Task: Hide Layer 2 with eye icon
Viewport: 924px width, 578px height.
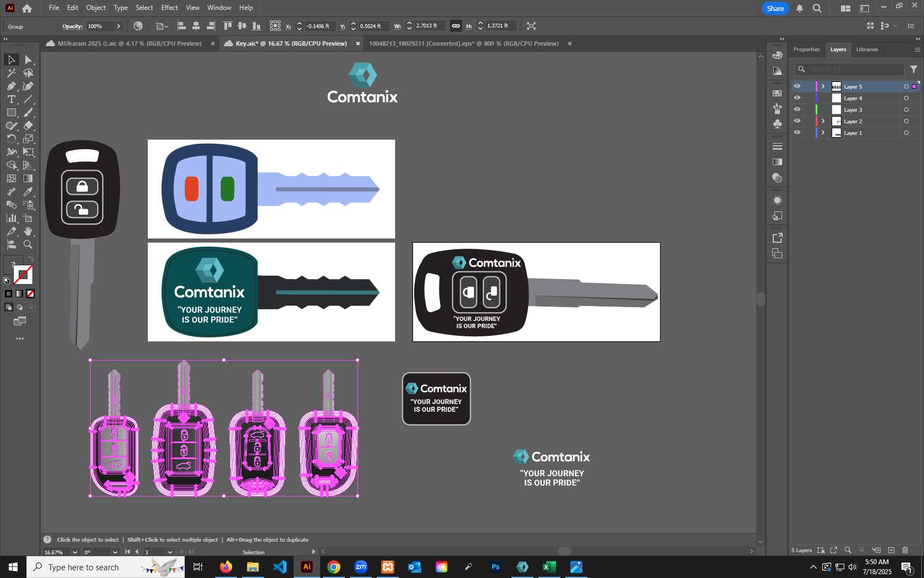Action: pyautogui.click(x=797, y=121)
